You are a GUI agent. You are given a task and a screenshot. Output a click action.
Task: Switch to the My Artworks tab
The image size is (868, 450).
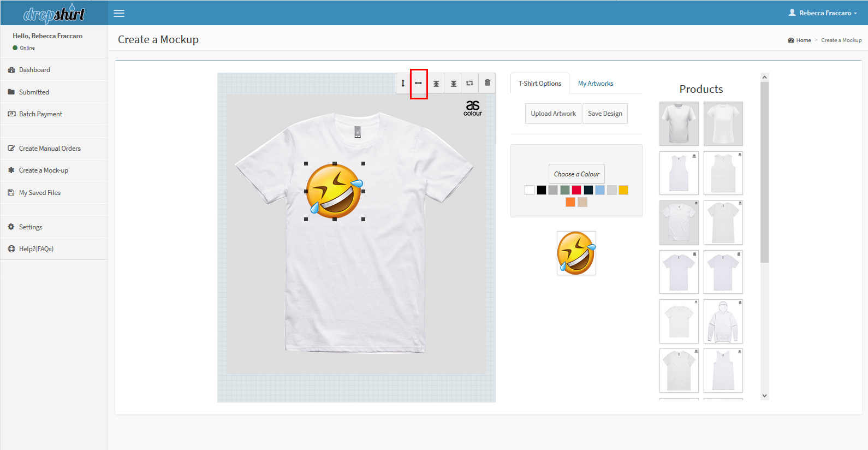tap(596, 84)
